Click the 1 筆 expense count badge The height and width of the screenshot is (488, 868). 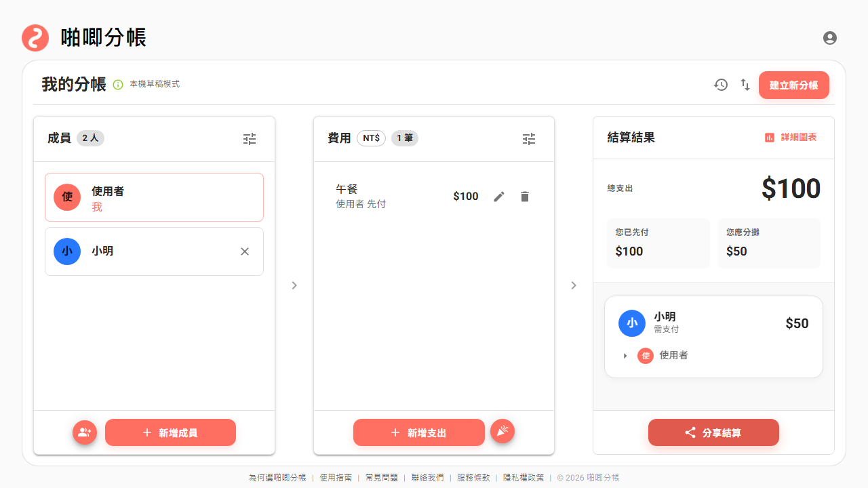tap(405, 138)
